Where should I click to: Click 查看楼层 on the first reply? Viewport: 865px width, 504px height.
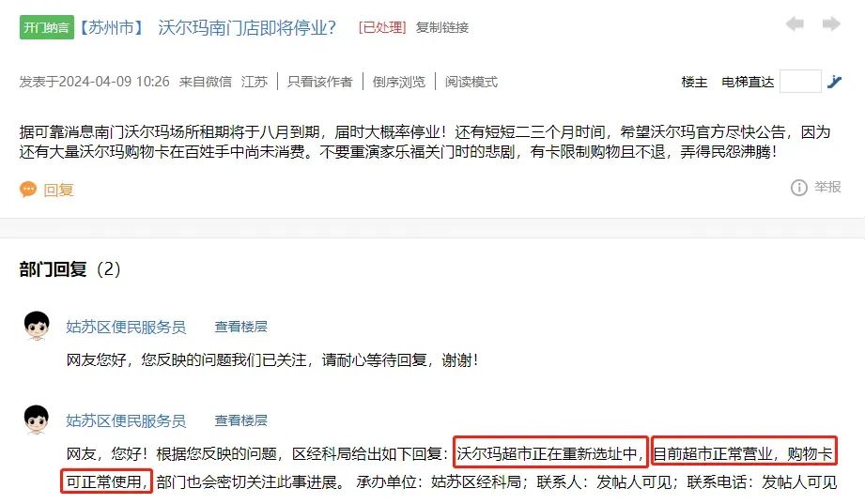[240, 327]
